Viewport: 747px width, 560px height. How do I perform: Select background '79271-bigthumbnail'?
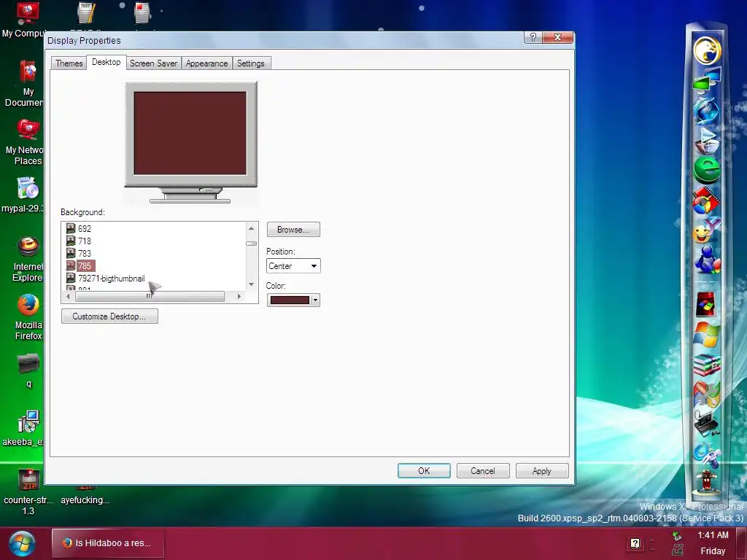[x=105, y=278]
